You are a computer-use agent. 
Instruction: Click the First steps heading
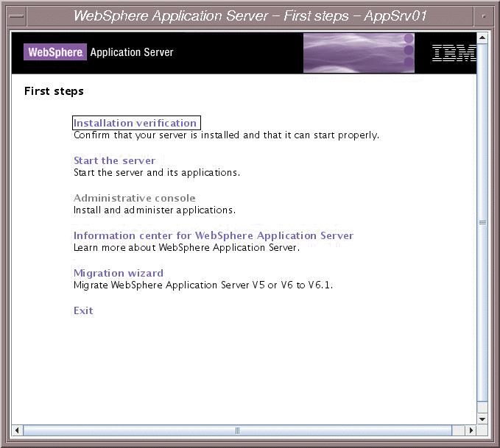(x=54, y=91)
